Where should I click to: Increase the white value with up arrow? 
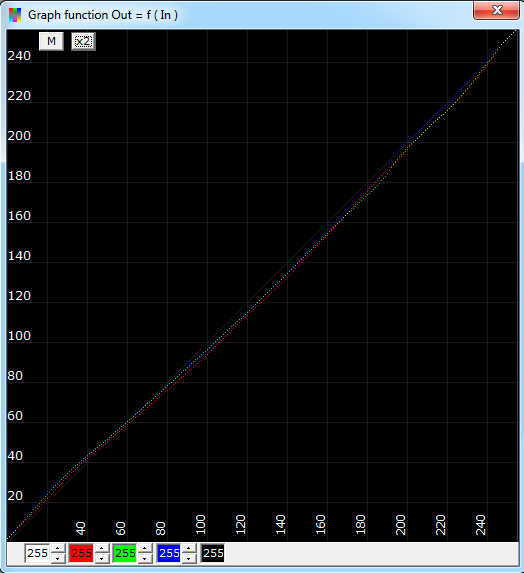(58, 549)
